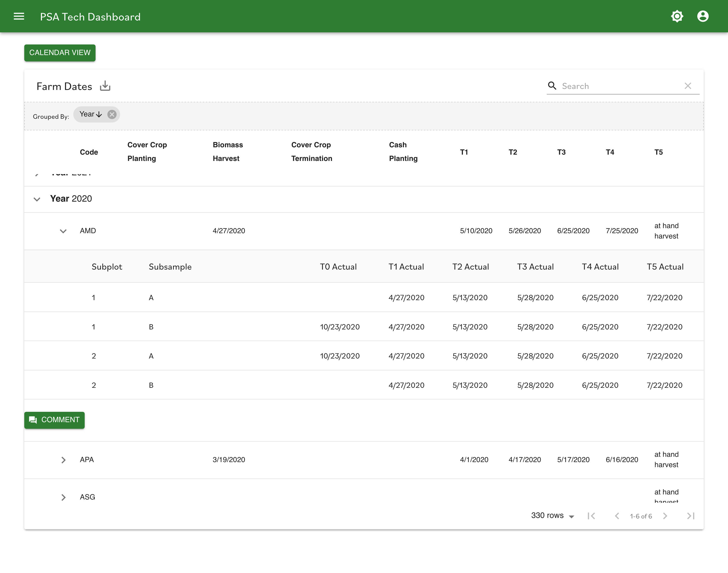The width and height of the screenshot is (728, 573).
Task: Open the user account profile
Action: click(703, 16)
